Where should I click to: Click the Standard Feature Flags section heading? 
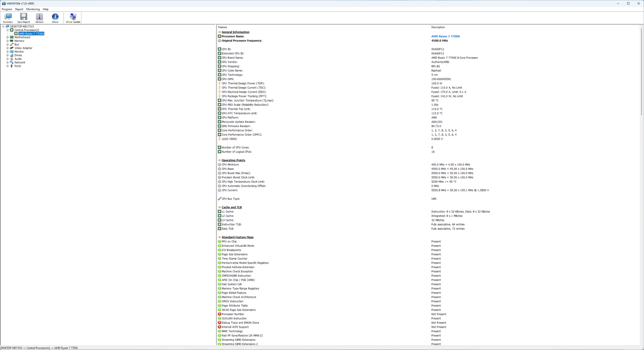237,237
